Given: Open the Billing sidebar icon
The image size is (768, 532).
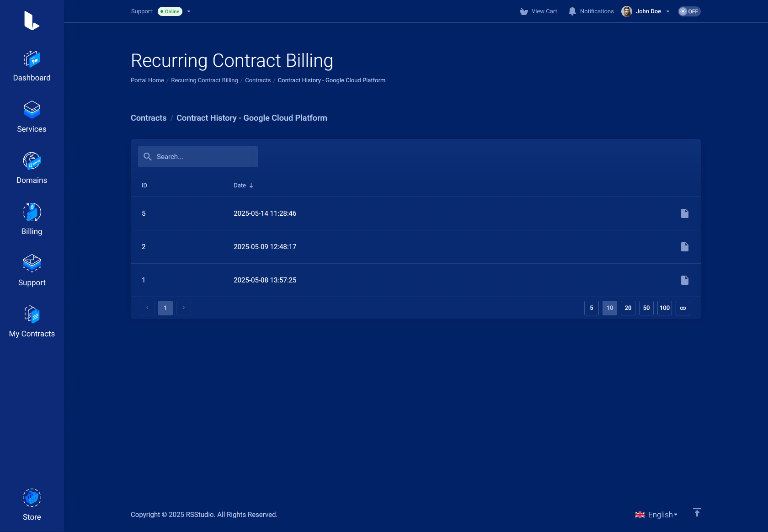Looking at the screenshot, I should pyautogui.click(x=32, y=213).
